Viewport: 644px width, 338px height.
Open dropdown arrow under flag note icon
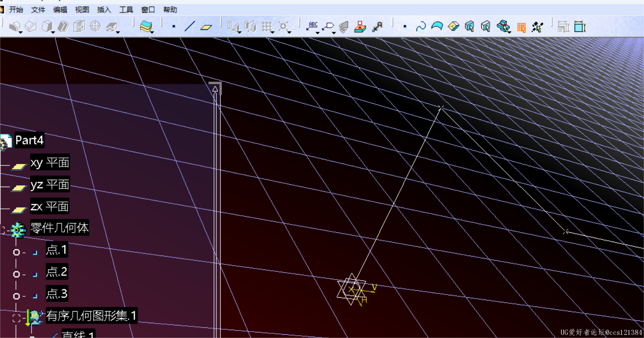coord(334,33)
